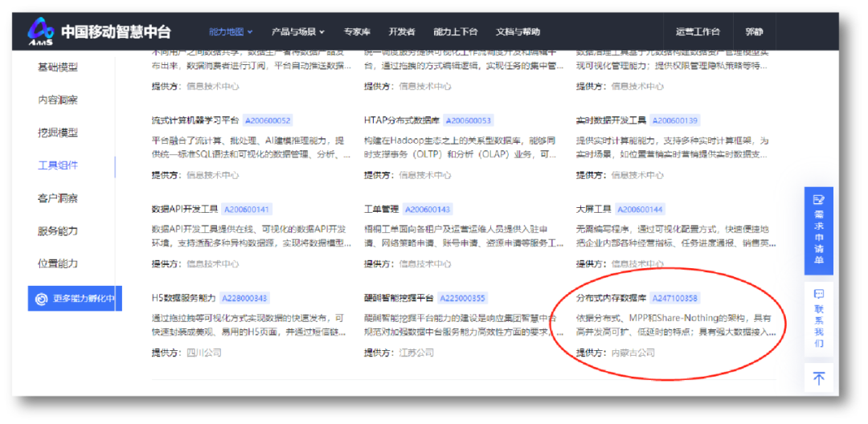Click the A200600141 ID tag
The width and height of the screenshot is (868, 424).
247,210
